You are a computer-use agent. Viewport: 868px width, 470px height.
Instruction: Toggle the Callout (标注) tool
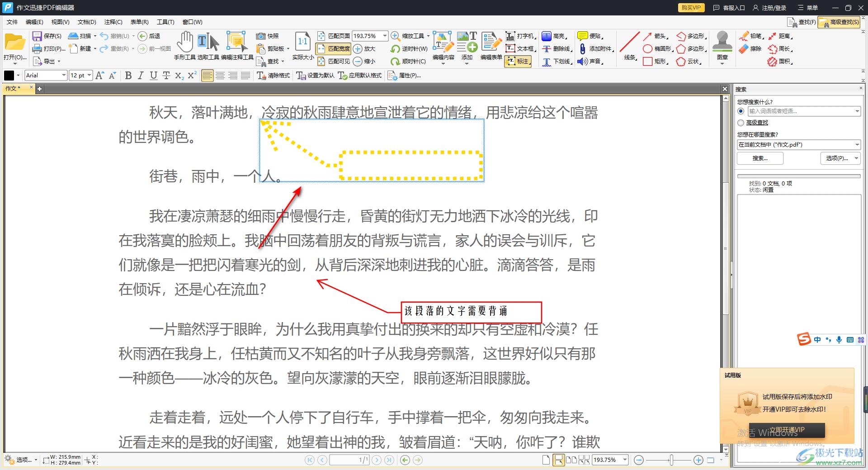point(518,62)
